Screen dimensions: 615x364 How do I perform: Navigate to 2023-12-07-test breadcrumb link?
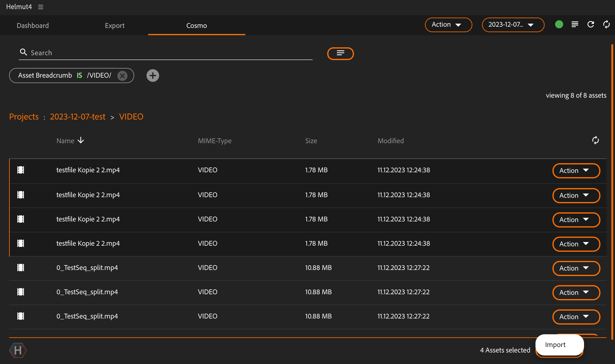(x=77, y=116)
